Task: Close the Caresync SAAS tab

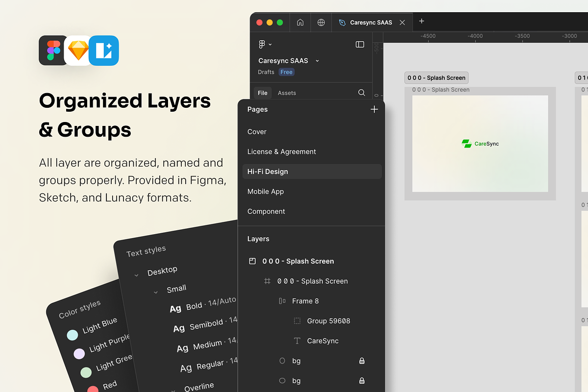Action: click(402, 23)
